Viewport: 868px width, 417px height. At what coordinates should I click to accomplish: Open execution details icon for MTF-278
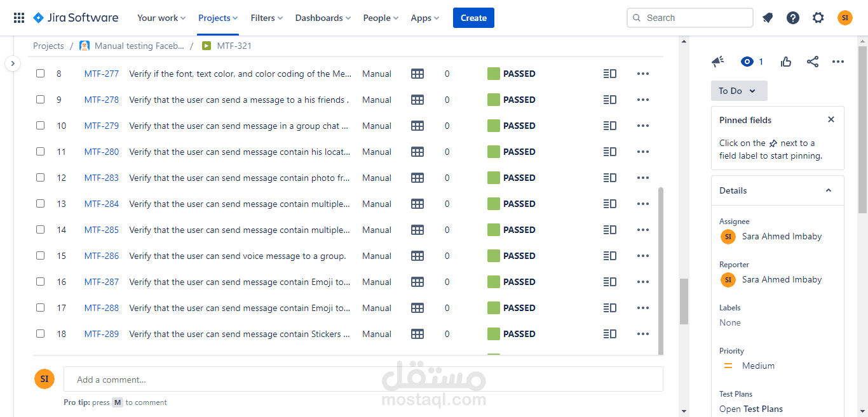pyautogui.click(x=610, y=100)
